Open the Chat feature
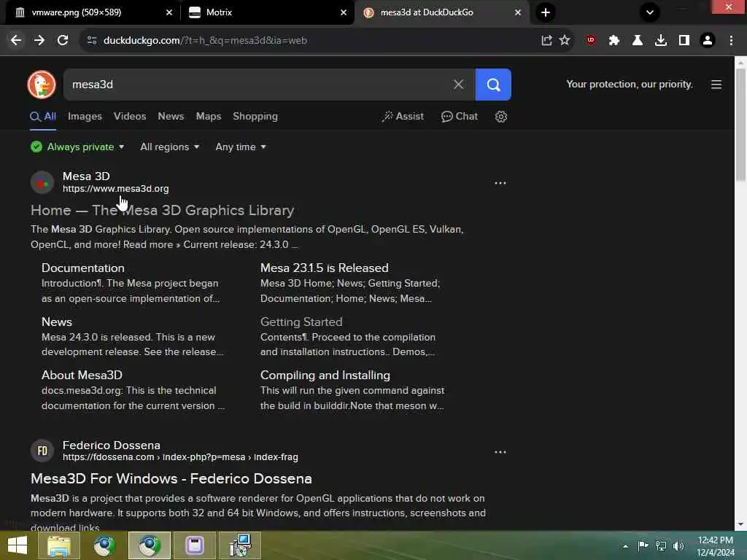 coord(460,117)
